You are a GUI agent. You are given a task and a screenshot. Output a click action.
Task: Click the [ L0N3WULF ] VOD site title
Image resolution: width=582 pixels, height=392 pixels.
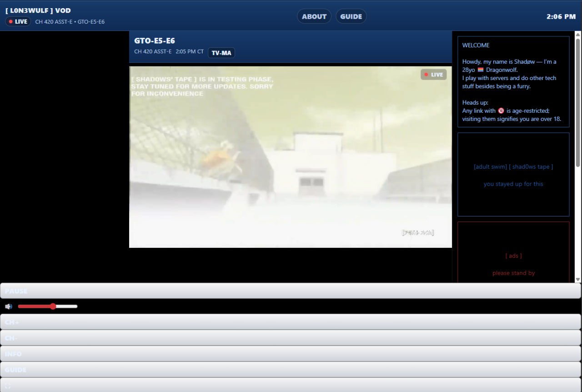[x=38, y=10]
